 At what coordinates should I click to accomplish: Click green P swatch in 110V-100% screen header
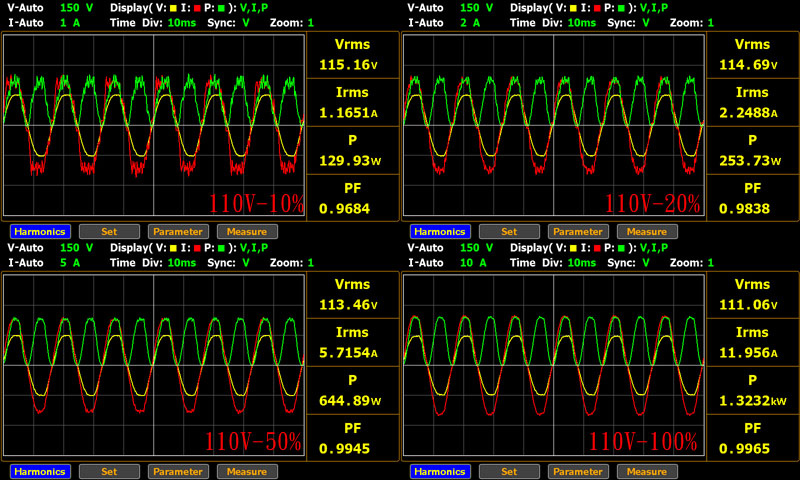click(621, 248)
